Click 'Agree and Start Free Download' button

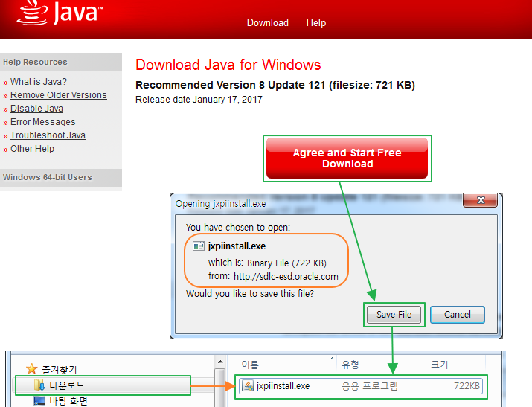[x=347, y=158]
